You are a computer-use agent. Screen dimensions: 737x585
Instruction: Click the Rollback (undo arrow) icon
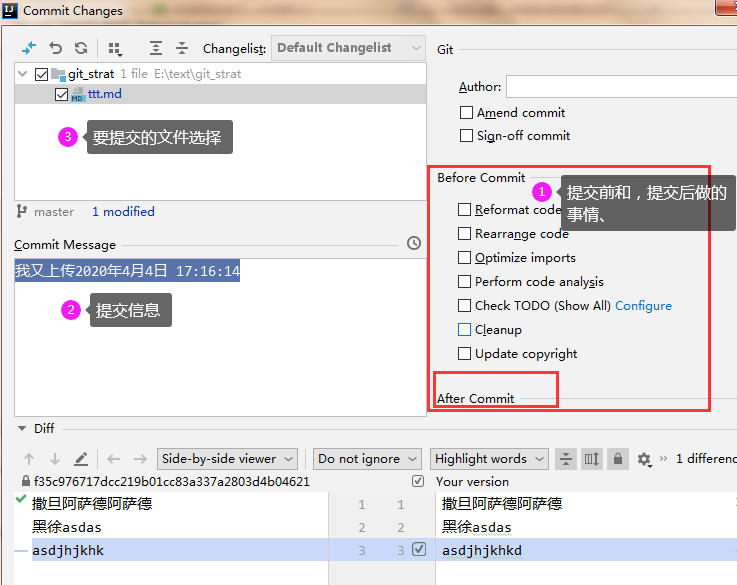[x=55, y=48]
